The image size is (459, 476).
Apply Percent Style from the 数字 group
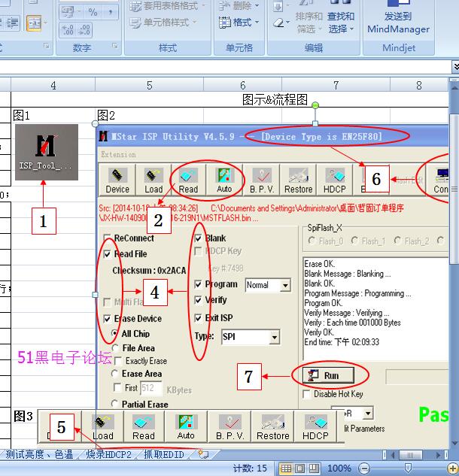point(93,12)
